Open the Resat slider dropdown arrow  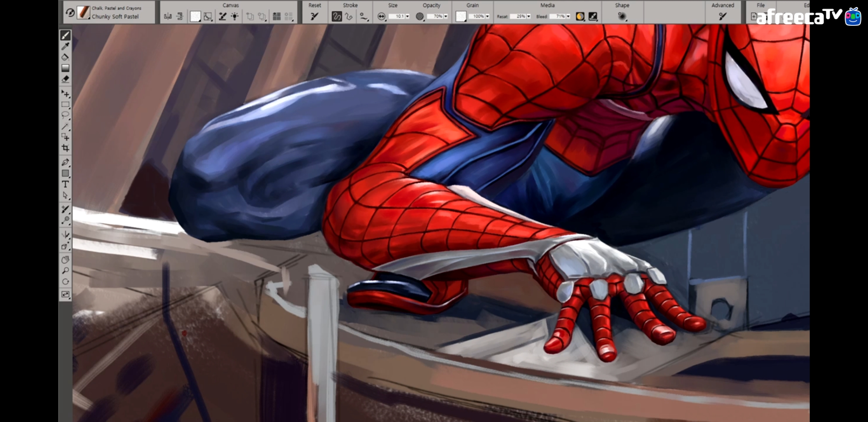(529, 16)
